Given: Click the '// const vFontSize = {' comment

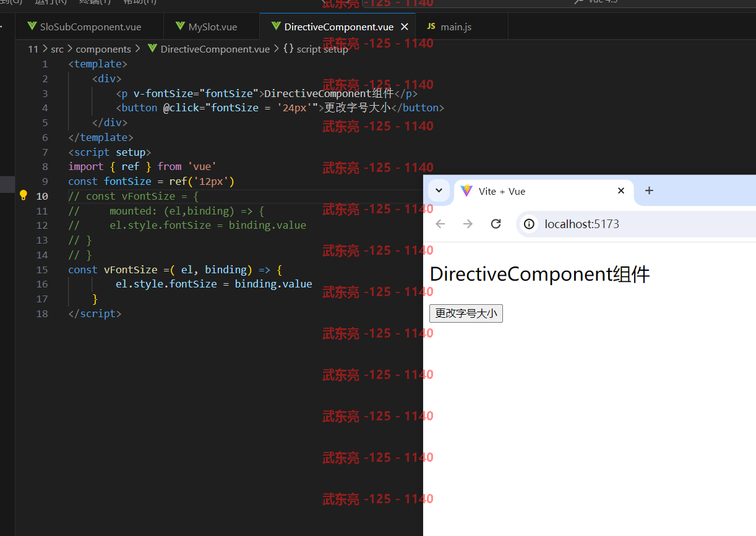Looking at the screenshot, I should 133,196.
